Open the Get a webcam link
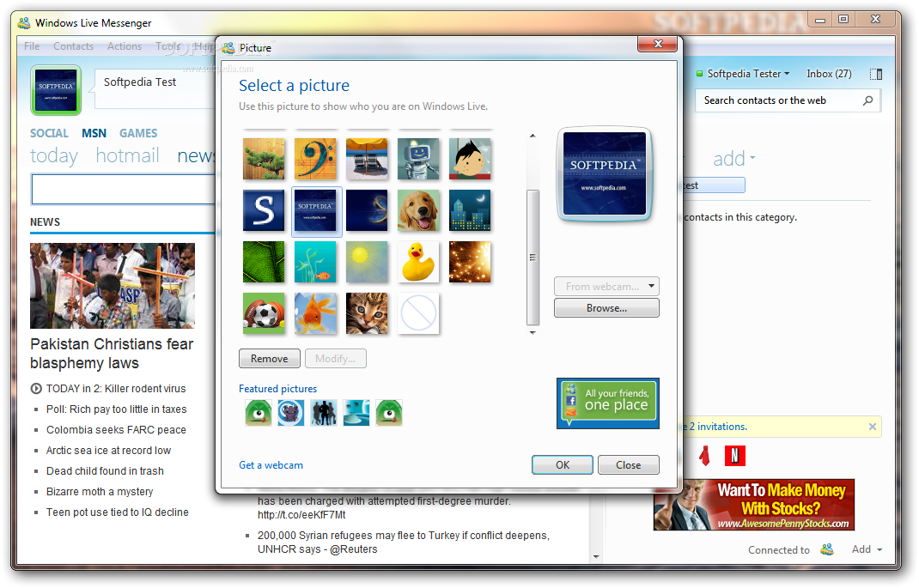919x588 pixels. pyautogui.click(x=271, y=465)
